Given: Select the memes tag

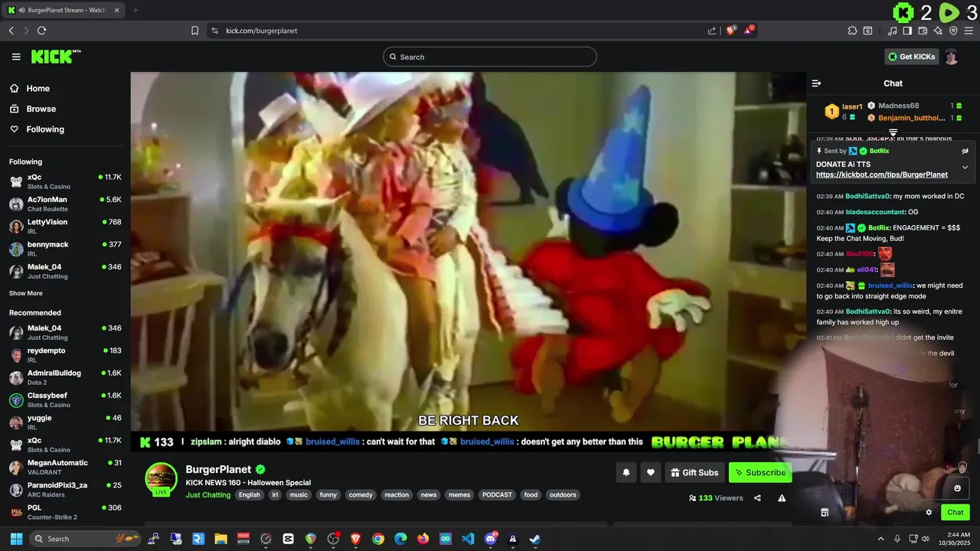Looking at the screenshot, I should (x=459, y=495).
